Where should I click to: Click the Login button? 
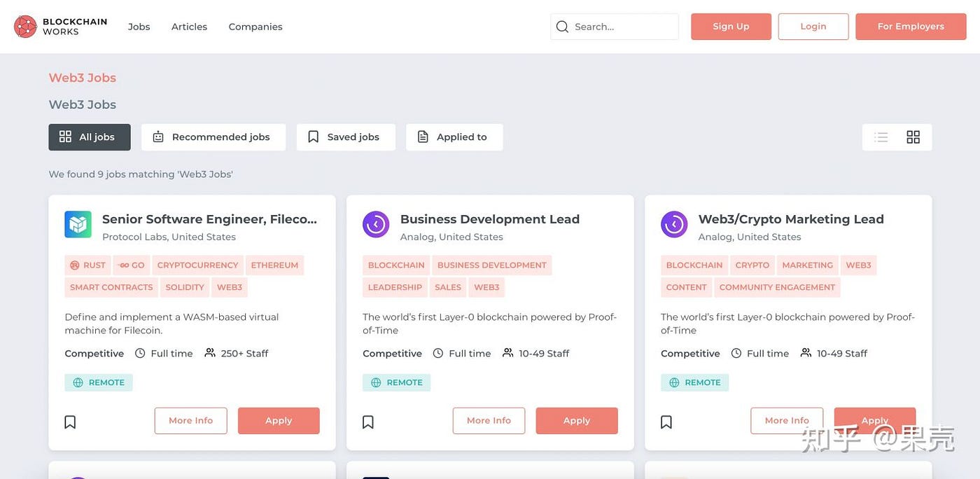pyautogui.click(x=813, y=27)
